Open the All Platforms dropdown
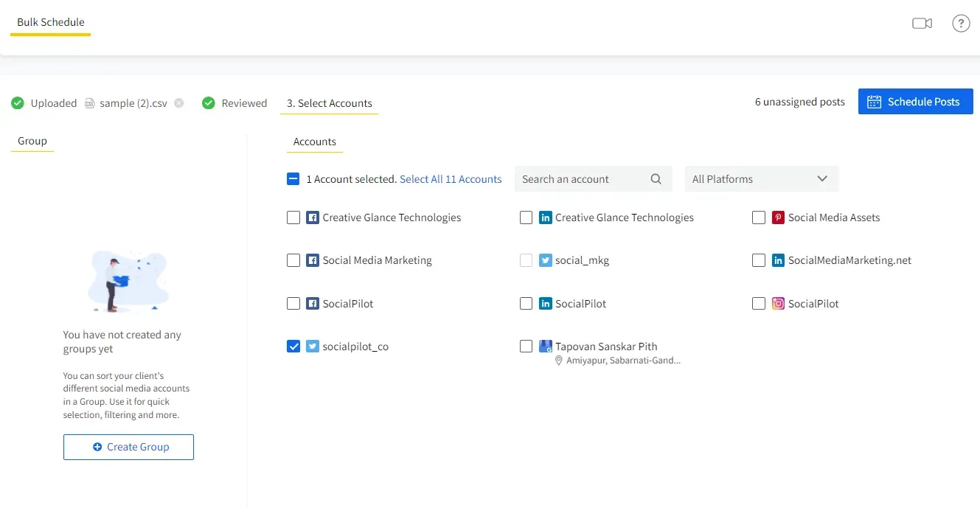 (761, 178)
